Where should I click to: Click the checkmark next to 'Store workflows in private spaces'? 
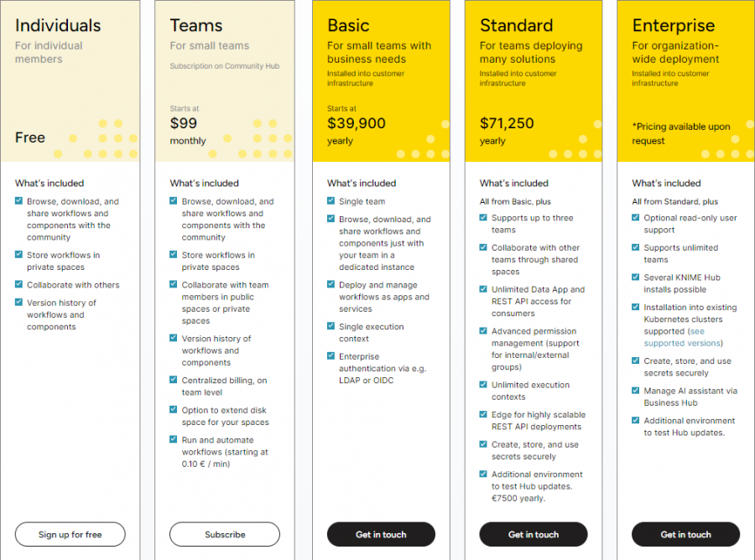[18, 255]
